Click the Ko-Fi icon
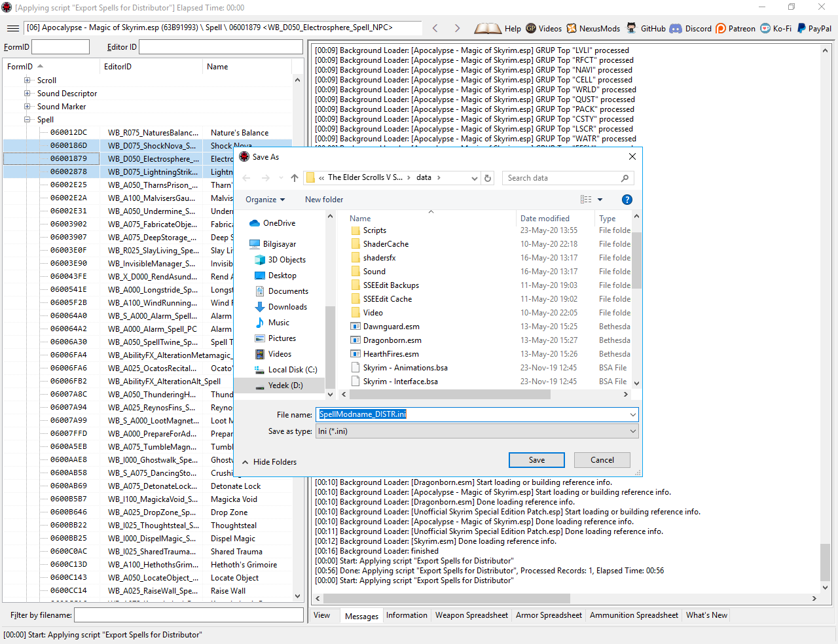This screenshot has height=644, width=838. pyautogui.click(x=765, y=28)
